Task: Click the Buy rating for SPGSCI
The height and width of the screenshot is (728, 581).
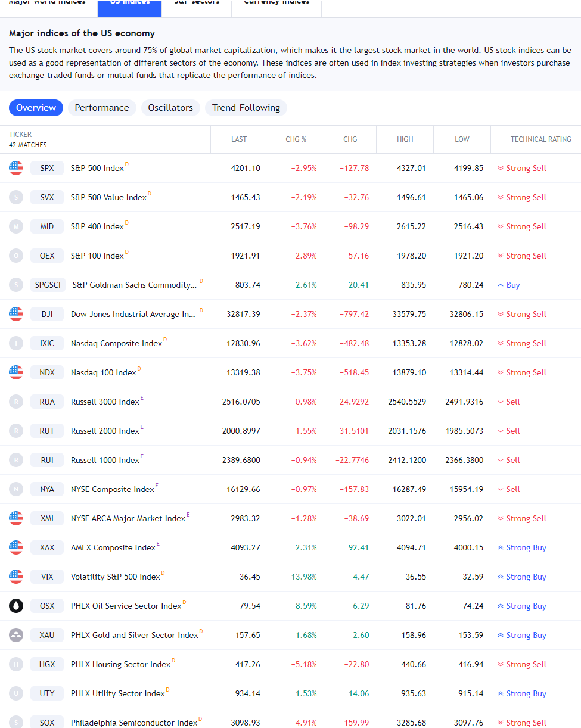Action: (x=509, y=285)
